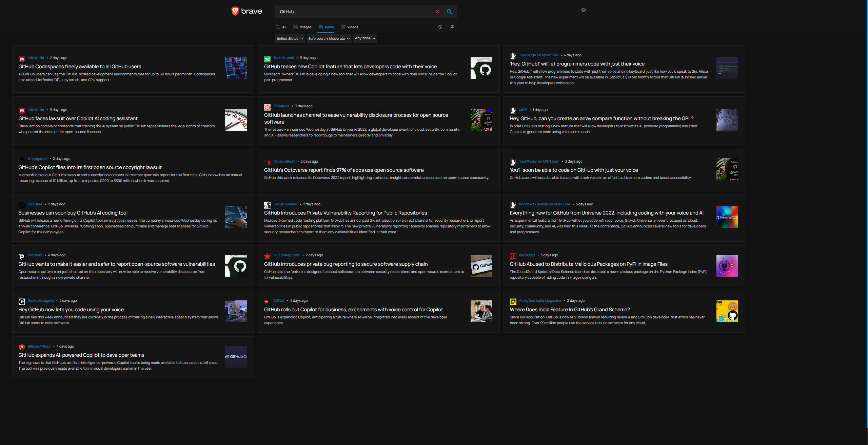Click the Brave logo

(246, 11)
